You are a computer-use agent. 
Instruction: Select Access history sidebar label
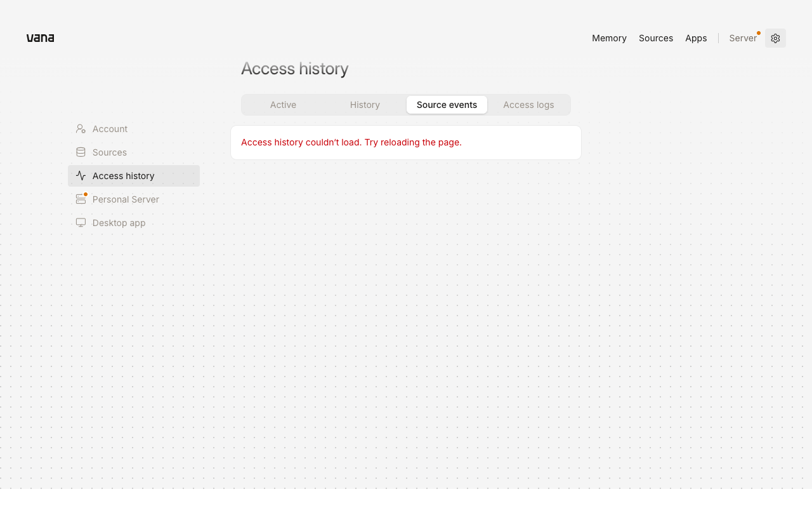[x=124, y=176]
